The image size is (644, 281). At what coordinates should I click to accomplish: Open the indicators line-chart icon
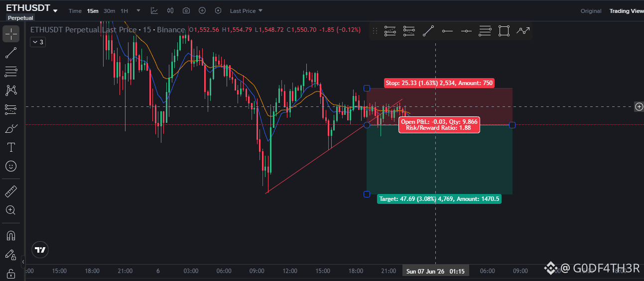pyautogui.click(x=154, y=11)
